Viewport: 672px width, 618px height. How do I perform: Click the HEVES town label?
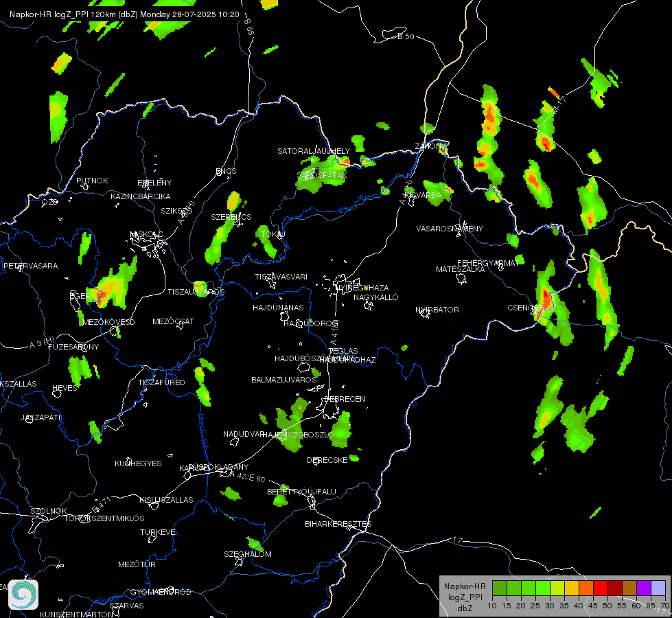coord(65,388)
